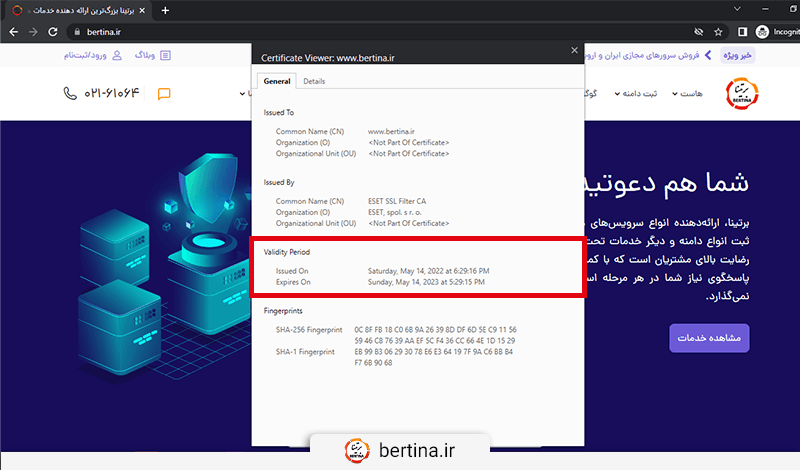The image size is (800, 470).
Task: Open a new tab with the plus button
Action: pyautogui.click(x=165, y=10)
